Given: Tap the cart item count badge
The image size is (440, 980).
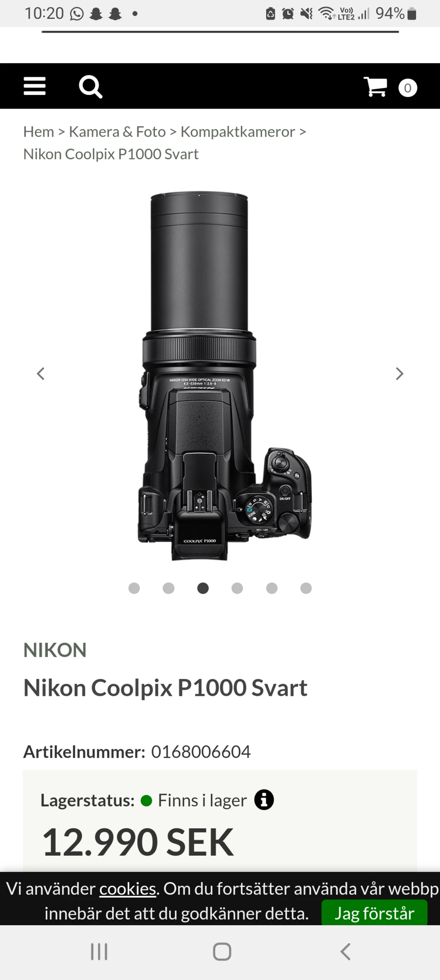Looking at the screenshot, I should tap(408, 88).
